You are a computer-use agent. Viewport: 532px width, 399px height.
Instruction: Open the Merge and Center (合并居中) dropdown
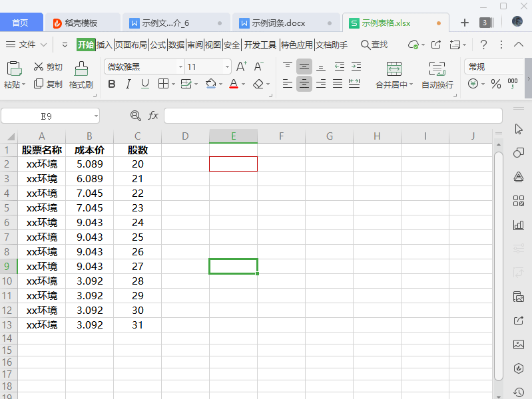pyautogui.click(x=411, y=85)
